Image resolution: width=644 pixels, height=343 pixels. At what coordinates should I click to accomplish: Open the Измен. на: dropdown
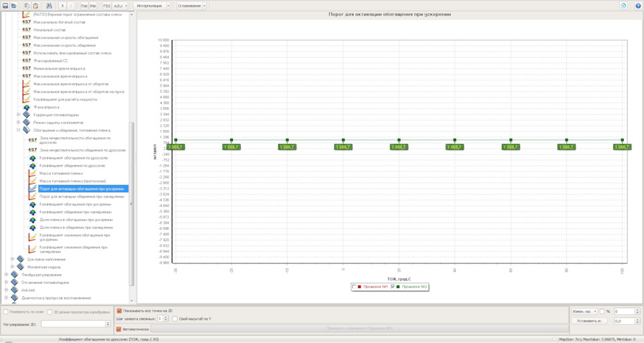pyautogui.click(x=584, y=312)
